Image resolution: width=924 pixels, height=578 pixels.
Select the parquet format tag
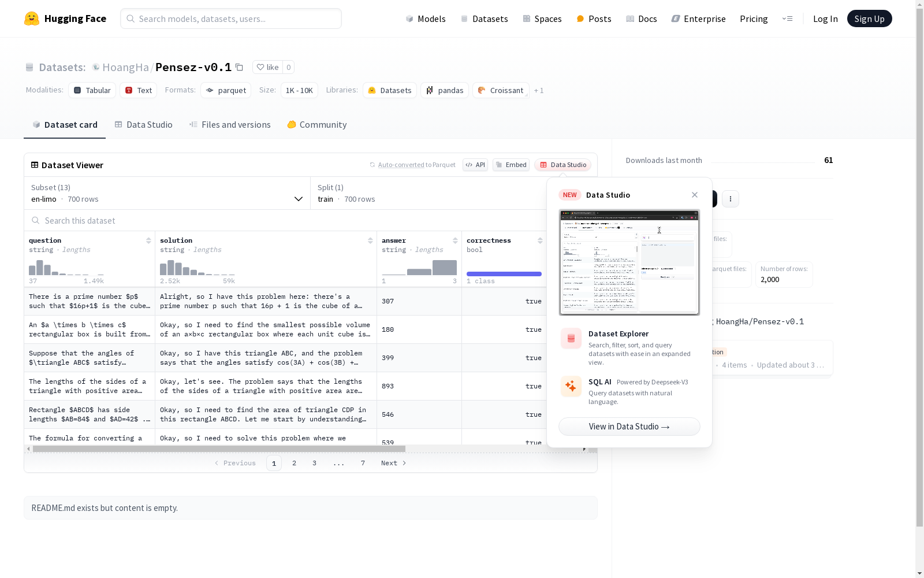click(226, 90)
